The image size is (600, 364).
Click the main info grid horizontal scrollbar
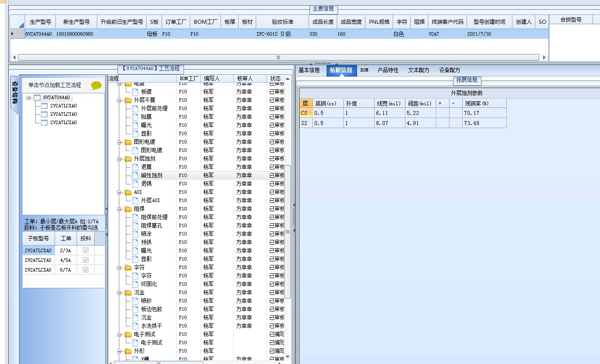(x=278, y=57)
